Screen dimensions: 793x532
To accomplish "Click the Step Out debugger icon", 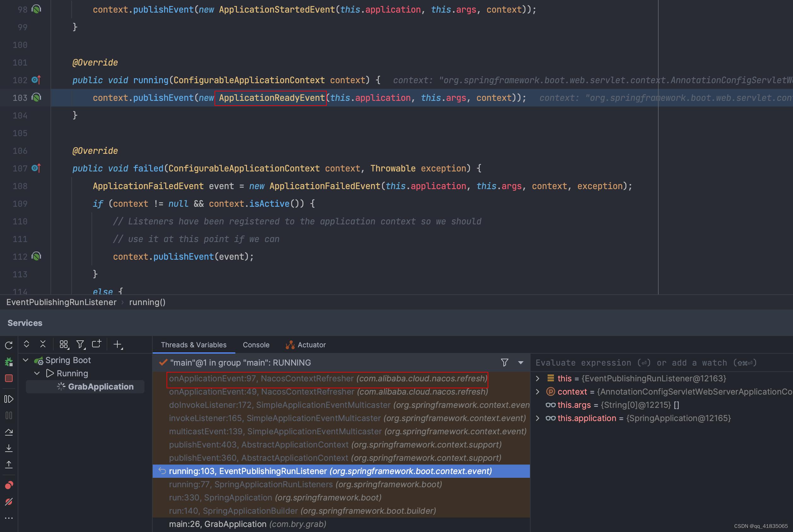I will (9, 465).
